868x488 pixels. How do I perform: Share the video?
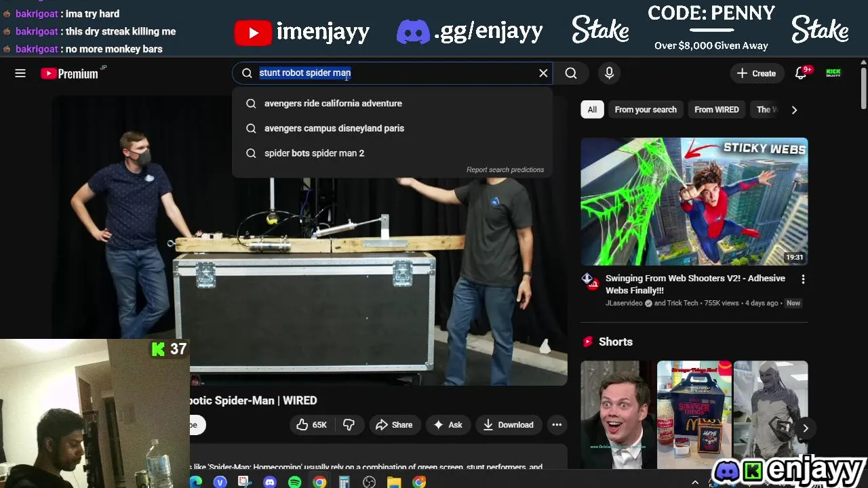tap(394, 425)
